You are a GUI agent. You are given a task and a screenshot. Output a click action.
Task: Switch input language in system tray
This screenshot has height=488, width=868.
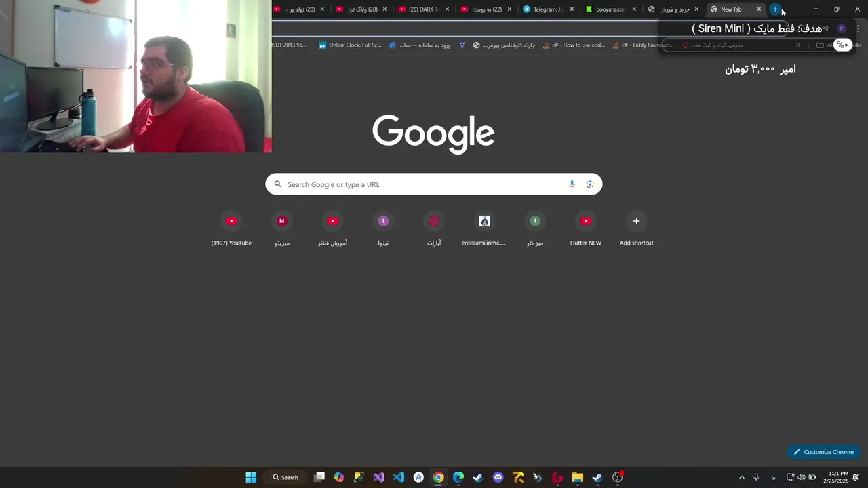coord(773,477)
